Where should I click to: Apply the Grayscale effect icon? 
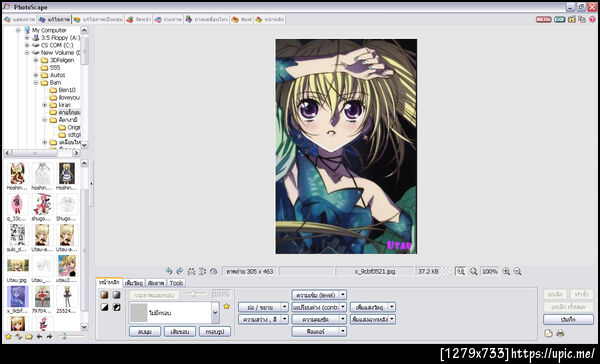[x=117, y=295]
